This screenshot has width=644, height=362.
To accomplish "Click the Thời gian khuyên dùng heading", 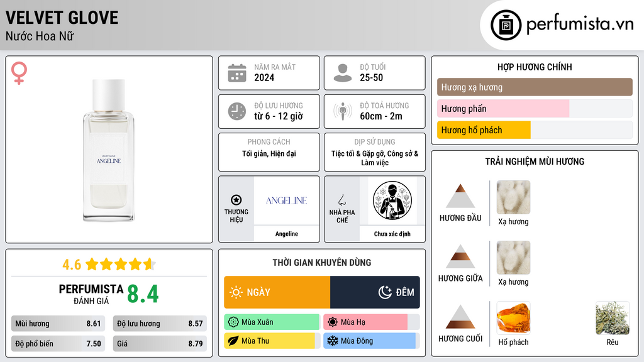I will pyautogui.click(x=322, y=263).
